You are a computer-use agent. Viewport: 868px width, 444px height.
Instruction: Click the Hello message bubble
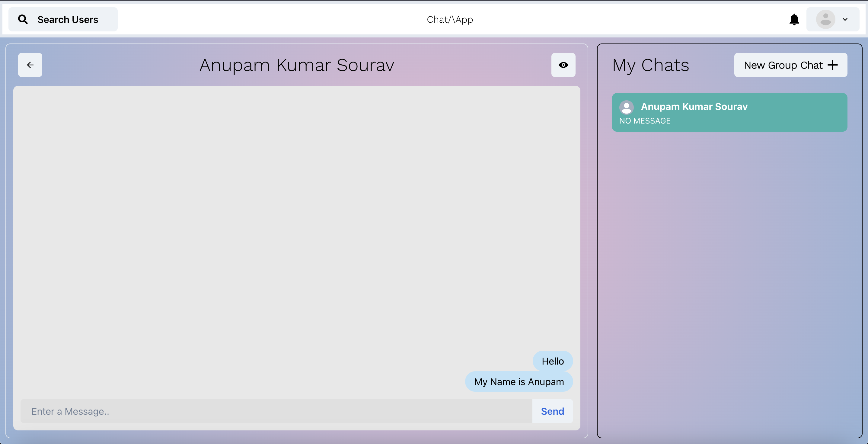[x=552, y=361]
